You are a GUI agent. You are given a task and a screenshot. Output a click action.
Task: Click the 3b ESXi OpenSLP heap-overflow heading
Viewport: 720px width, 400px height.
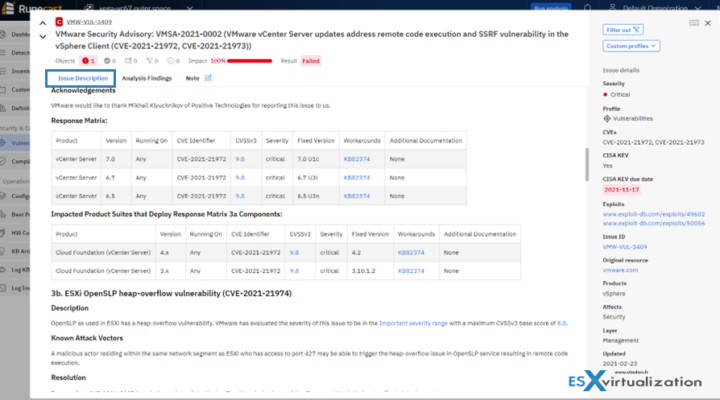[x=171, y=293]
